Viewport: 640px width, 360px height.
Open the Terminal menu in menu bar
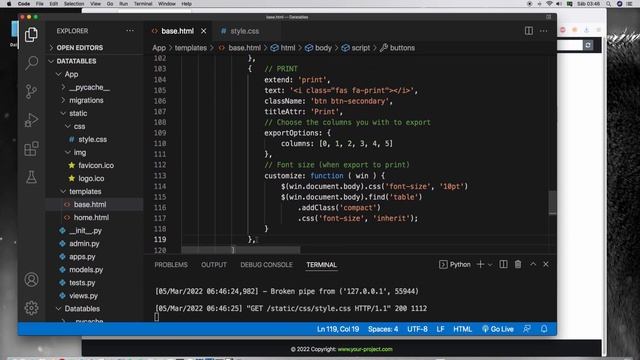(143, 4)
